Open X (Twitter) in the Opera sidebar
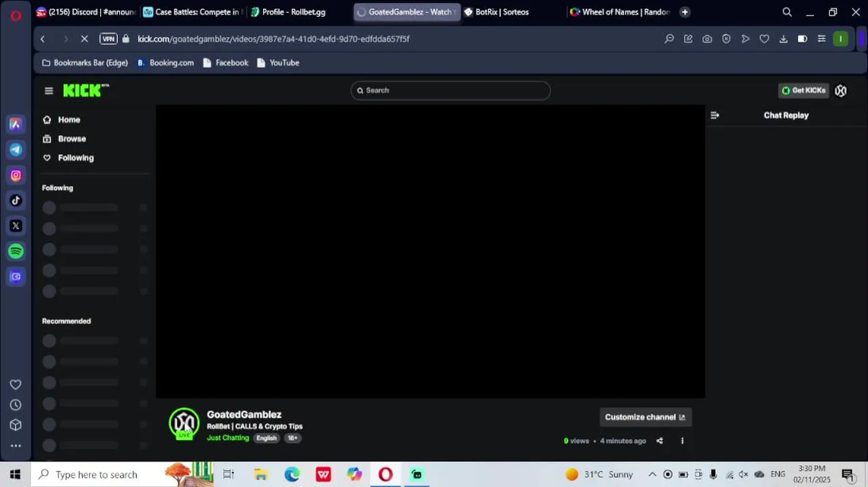 (16, 226)
